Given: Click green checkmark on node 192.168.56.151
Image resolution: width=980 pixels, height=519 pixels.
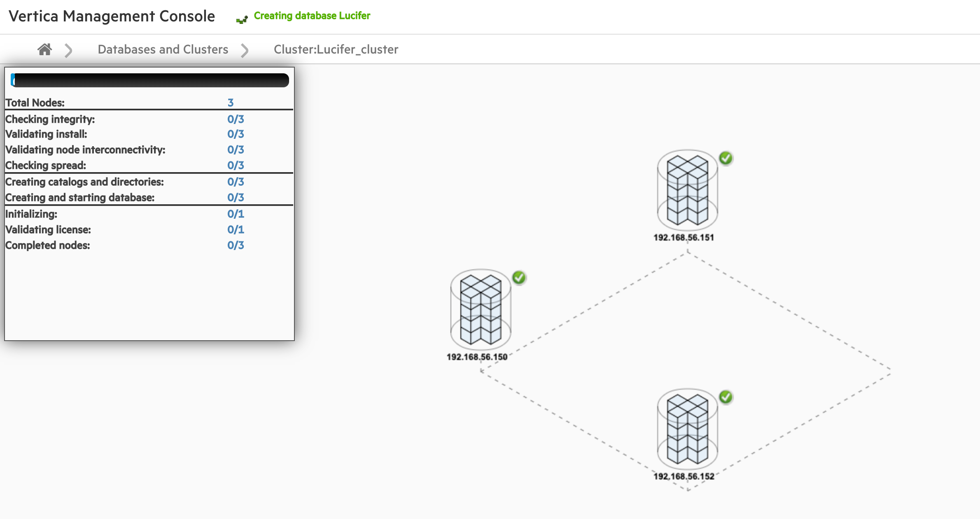Looking at the screenshot, I should [726, 158].
